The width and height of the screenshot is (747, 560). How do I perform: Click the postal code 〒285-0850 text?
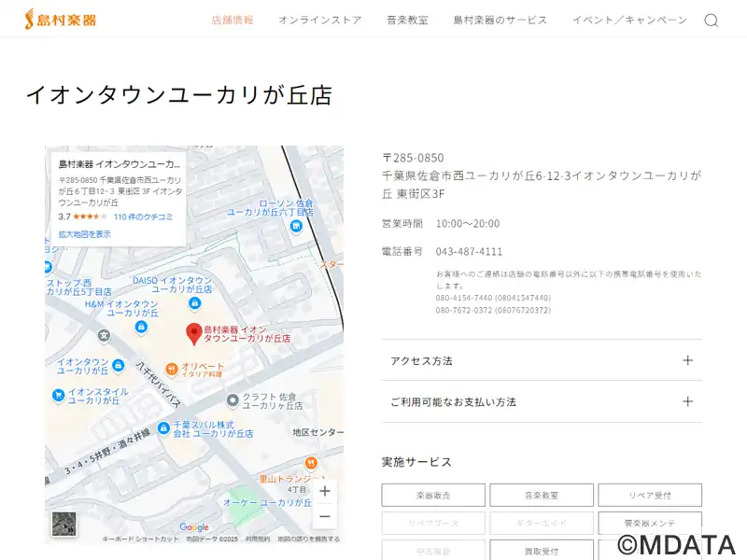(413, 158)
